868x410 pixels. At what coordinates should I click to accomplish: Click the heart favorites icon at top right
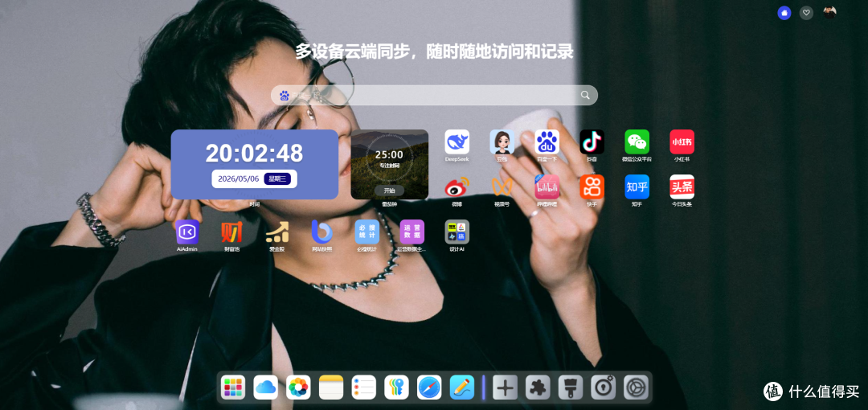[x=807, y=13]
